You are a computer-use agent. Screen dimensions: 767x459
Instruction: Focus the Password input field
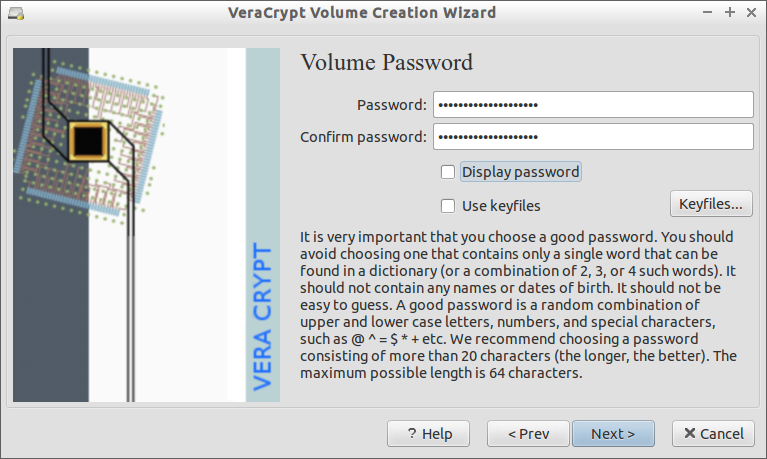tap(593, 105)
